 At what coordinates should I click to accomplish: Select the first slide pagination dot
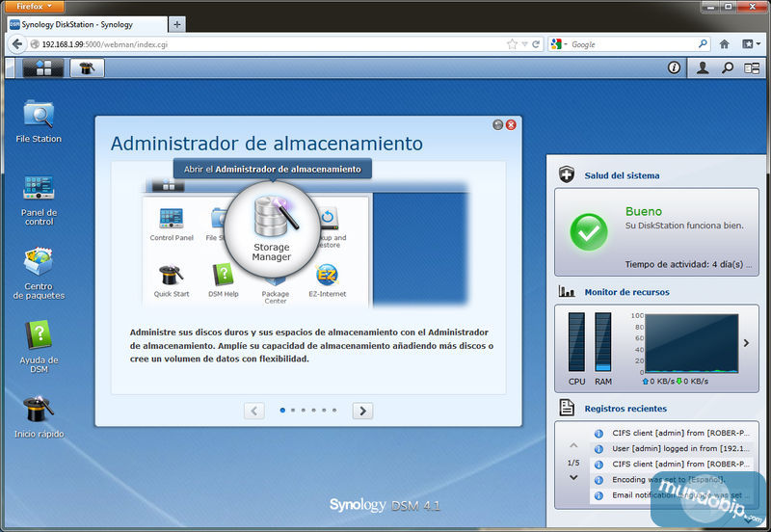click(282, 410)
